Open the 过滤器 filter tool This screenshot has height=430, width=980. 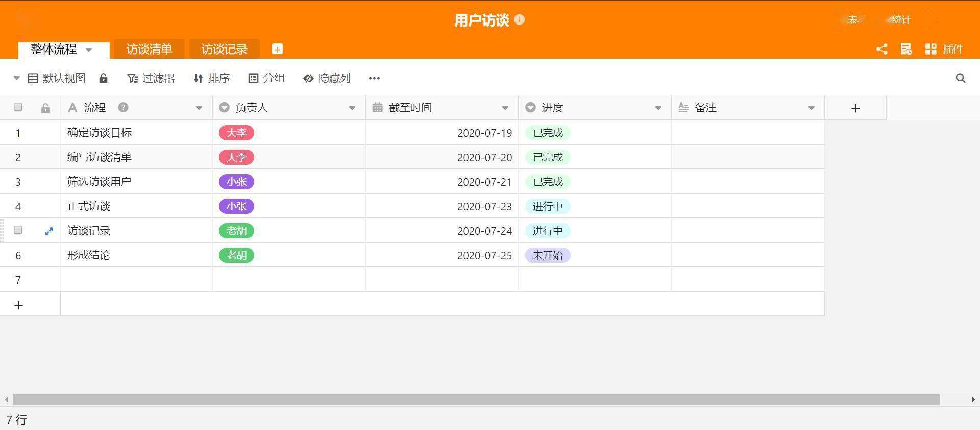pyautogui.click(x=151, y=78)
